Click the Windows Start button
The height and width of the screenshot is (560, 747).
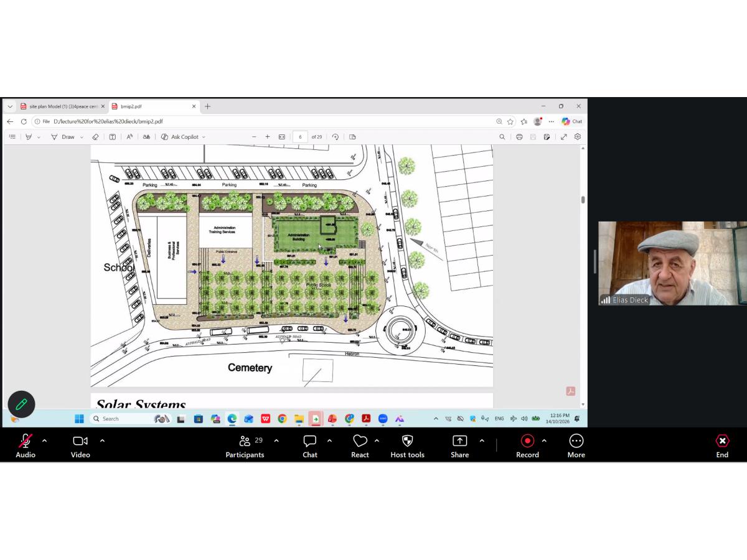click(79, 419)
